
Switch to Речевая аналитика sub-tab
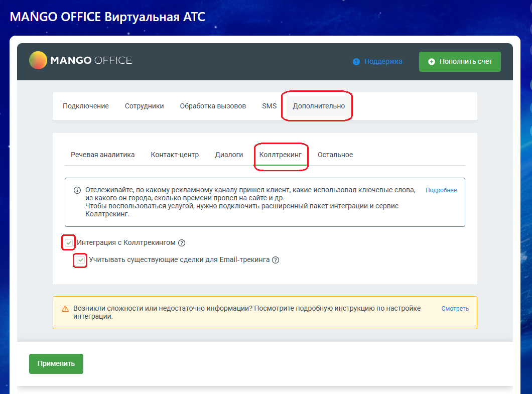[x=103, y=155]
